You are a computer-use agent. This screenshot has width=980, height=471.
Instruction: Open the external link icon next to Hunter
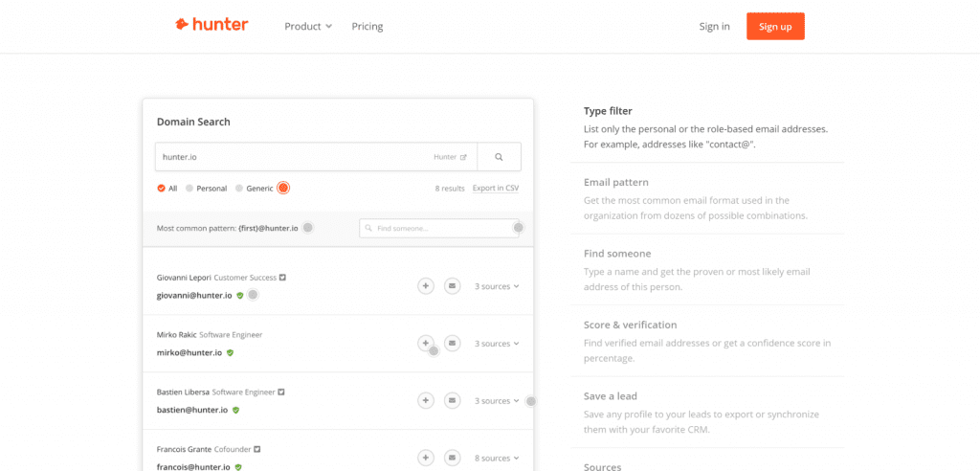point(463,158)
